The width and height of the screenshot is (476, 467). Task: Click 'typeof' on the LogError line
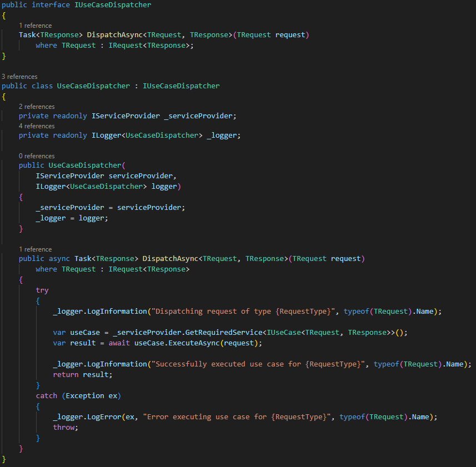[x=352, y=417]
